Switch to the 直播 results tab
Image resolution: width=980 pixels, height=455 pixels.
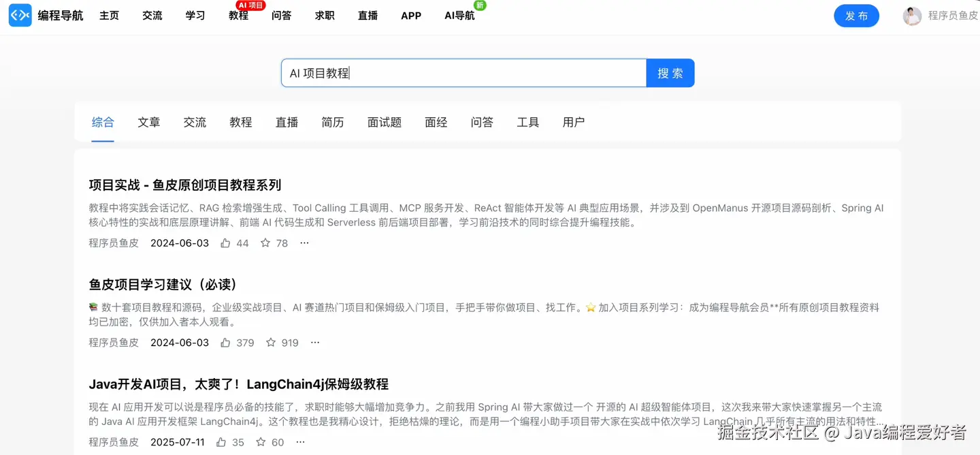(x=287, y=123)
